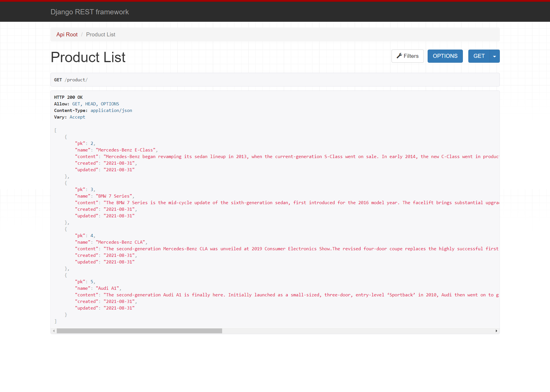This screenshot has width=550, height=392.
Task: Click the name "BMW 7 Series"
Action: (114, 196)
